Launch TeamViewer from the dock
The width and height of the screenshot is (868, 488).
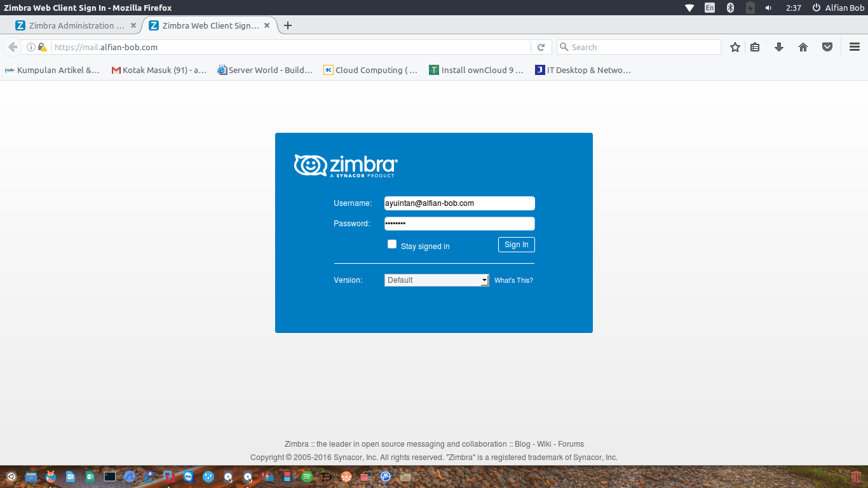[188, 477]
